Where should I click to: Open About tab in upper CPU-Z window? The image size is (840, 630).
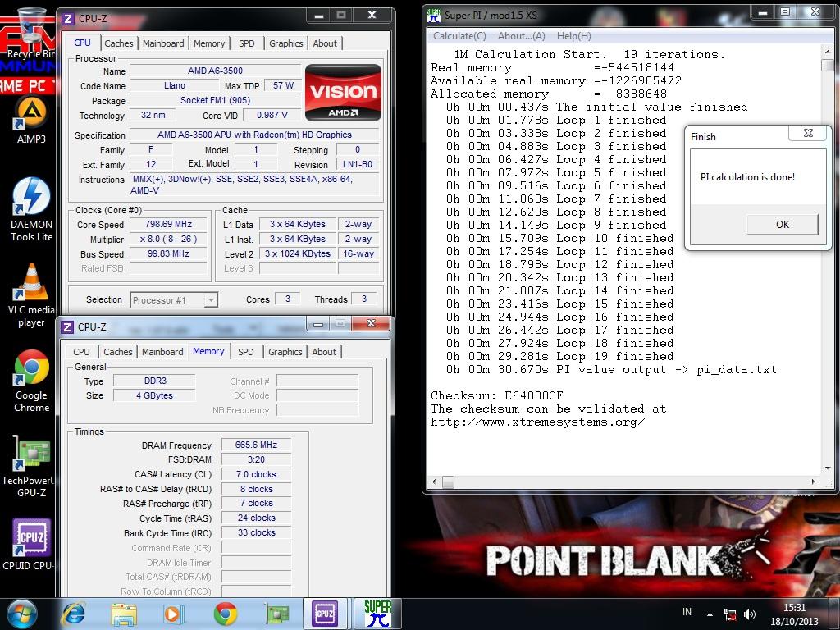coord(325,43)
